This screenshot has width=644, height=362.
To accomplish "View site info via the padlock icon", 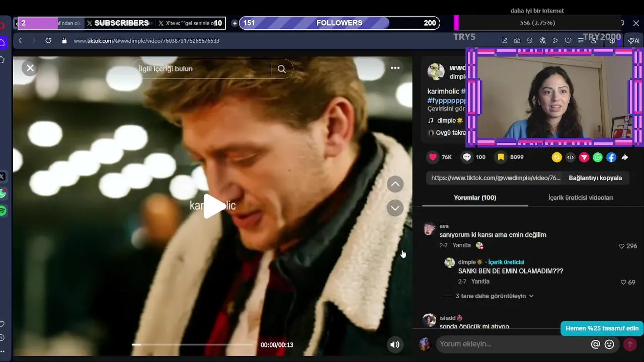I will (64, 41).
